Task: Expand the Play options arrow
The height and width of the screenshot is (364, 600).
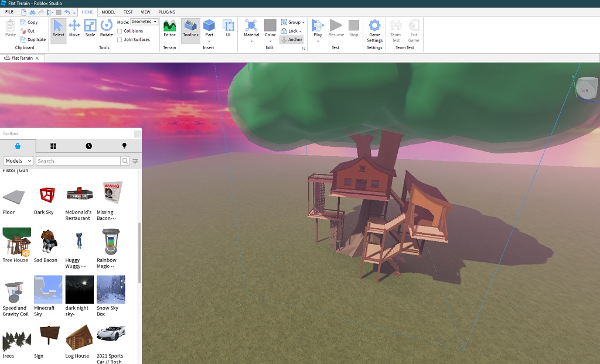Action: pos(318,41)
